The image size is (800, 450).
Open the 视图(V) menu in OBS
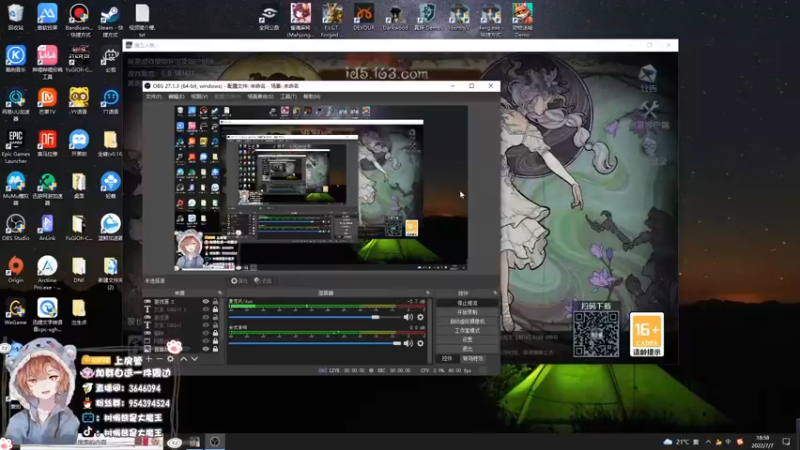[199, 96]
